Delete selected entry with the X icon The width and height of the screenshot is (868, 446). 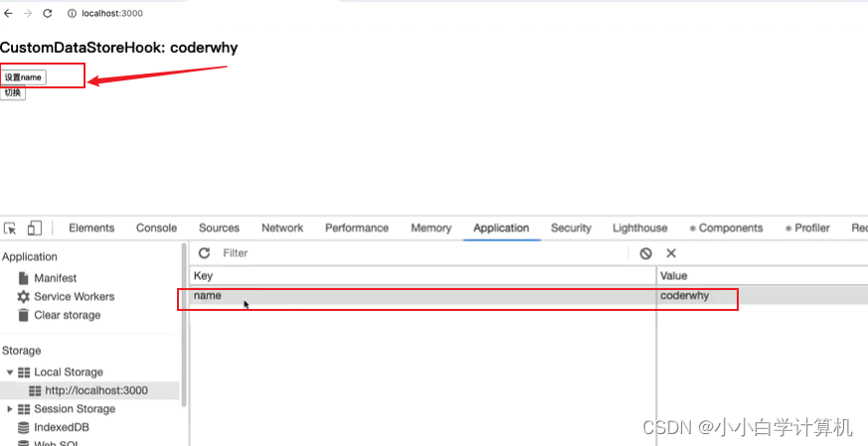[x=671, y=253]
